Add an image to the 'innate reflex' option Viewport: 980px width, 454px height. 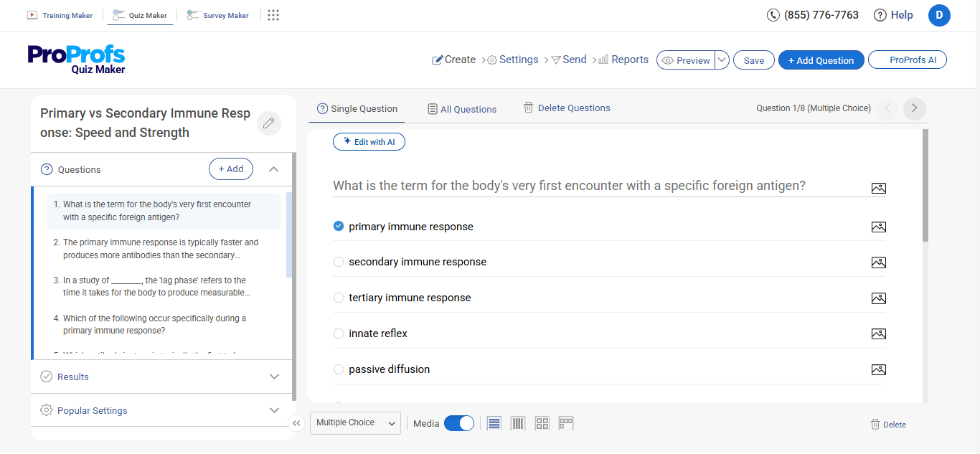pos(878,334)
